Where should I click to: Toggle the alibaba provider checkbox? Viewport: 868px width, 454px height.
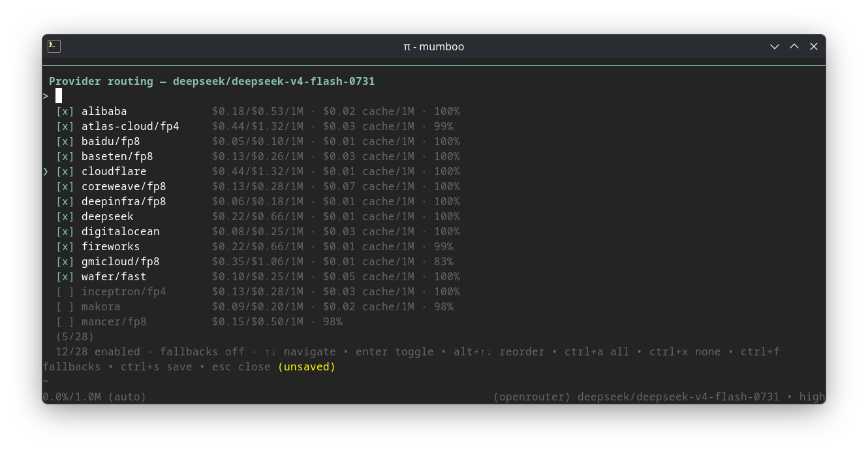[x=65, y=111]
